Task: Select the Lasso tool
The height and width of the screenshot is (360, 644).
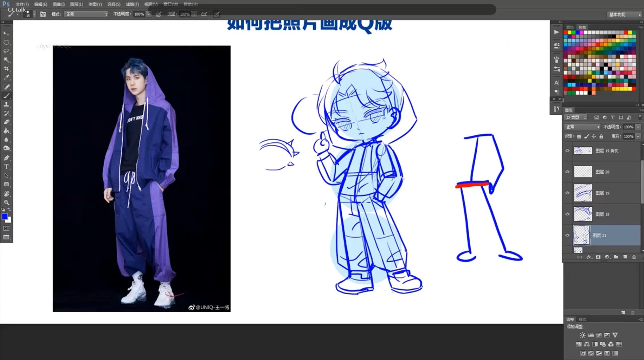Action: 6,51
